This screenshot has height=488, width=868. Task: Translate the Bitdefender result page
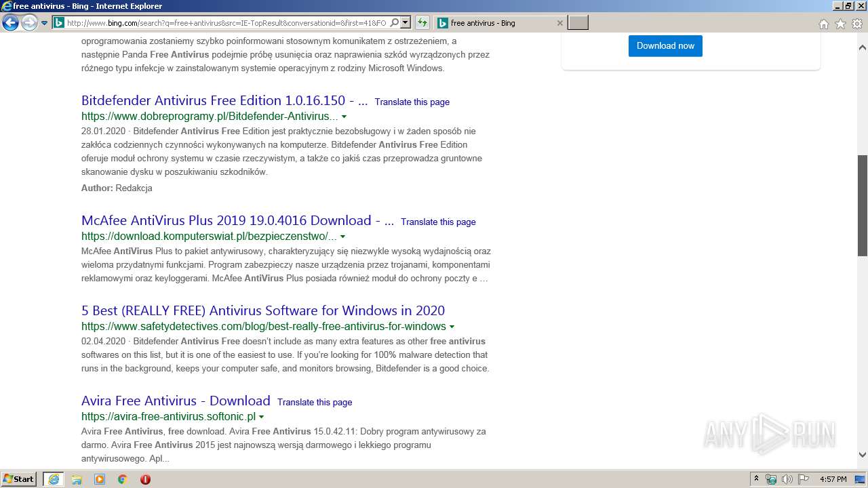pyautogui.click(x=412, y=102)
